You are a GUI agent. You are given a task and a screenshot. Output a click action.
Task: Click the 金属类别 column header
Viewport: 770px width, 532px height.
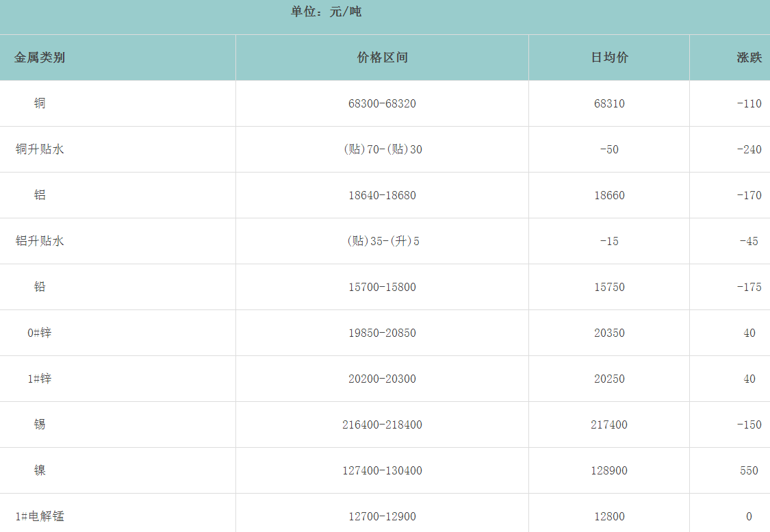(x=40, y=58)
